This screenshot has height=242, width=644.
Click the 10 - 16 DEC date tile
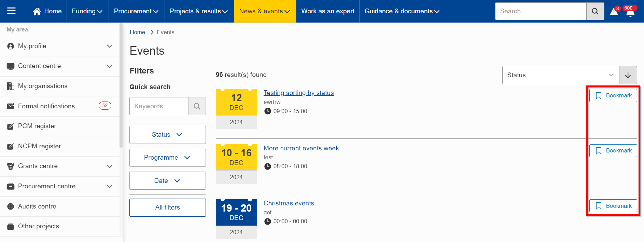click(x=236, y=164)
